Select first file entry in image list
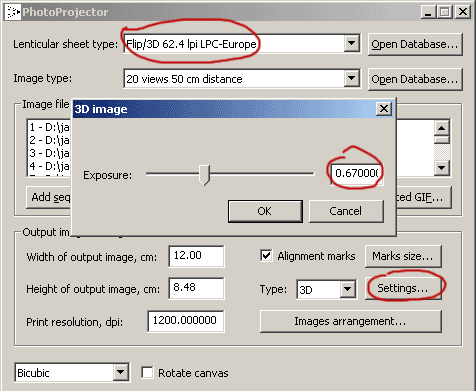Viewport: 476px width, 391px height. pos(49,127)
